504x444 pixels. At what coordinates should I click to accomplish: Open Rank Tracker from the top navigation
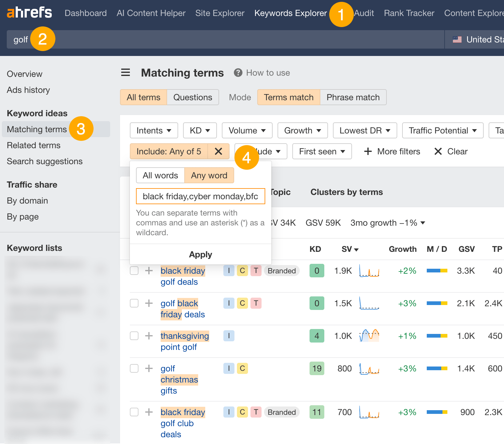point(409,13)
